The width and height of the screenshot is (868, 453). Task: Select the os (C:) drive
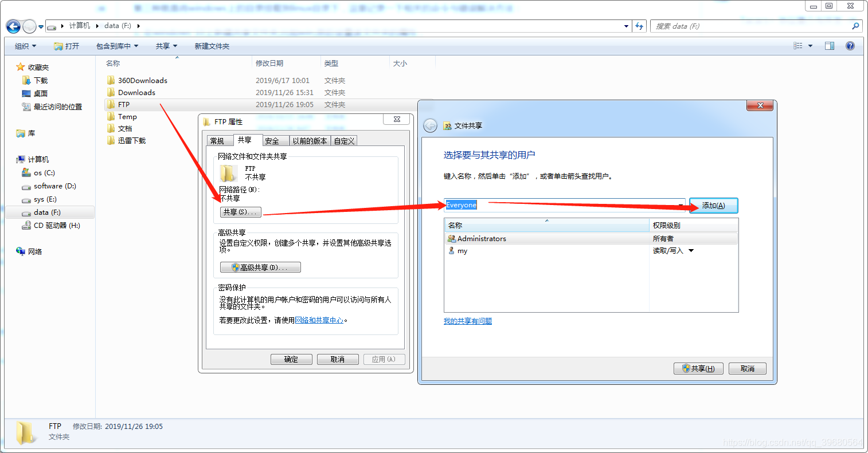[38, 172]
